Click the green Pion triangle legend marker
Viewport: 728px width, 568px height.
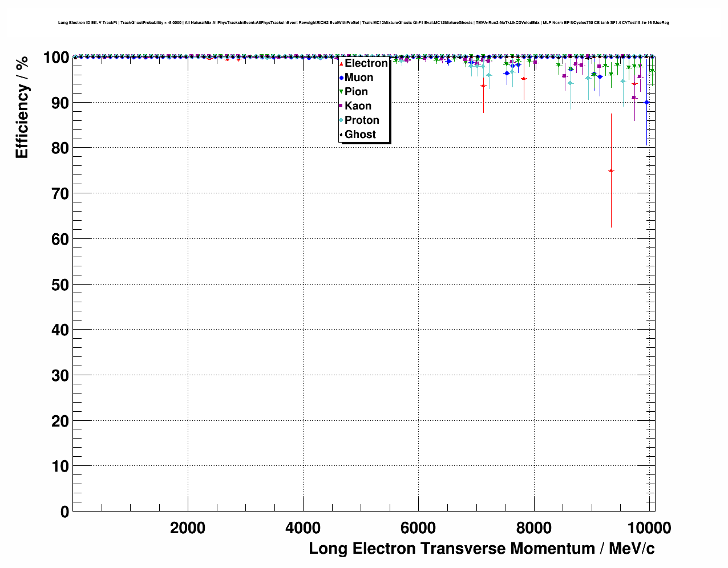click(341, 92)
